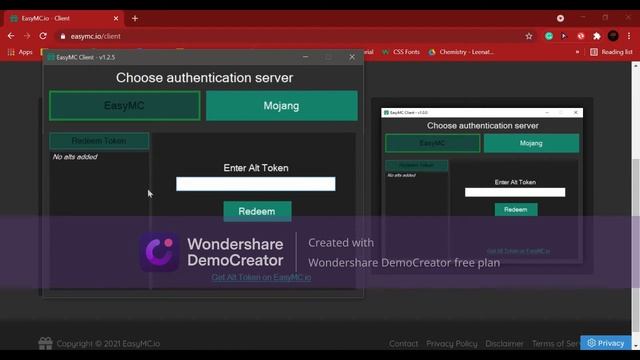Click the scrollbar down arrow

[x=636, y=346]
